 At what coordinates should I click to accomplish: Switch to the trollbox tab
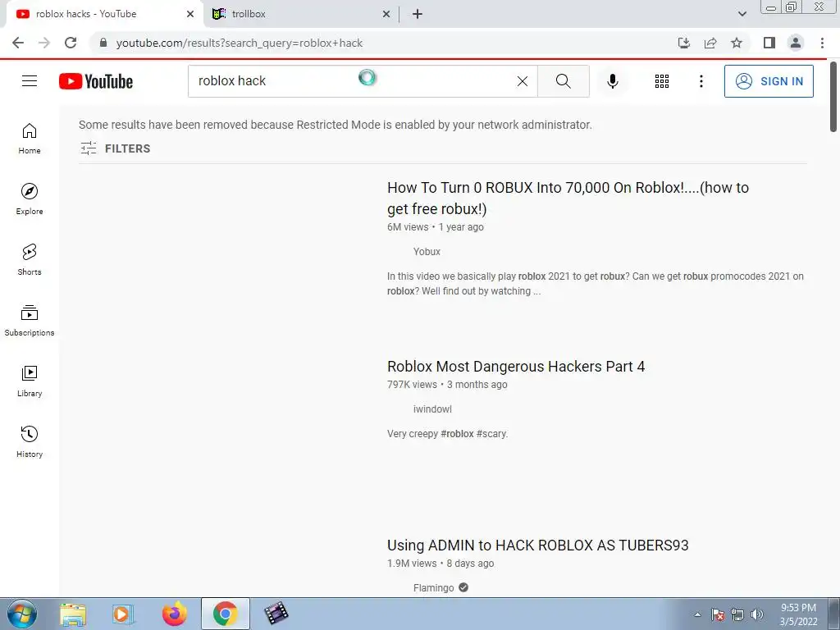coord(300,14)
